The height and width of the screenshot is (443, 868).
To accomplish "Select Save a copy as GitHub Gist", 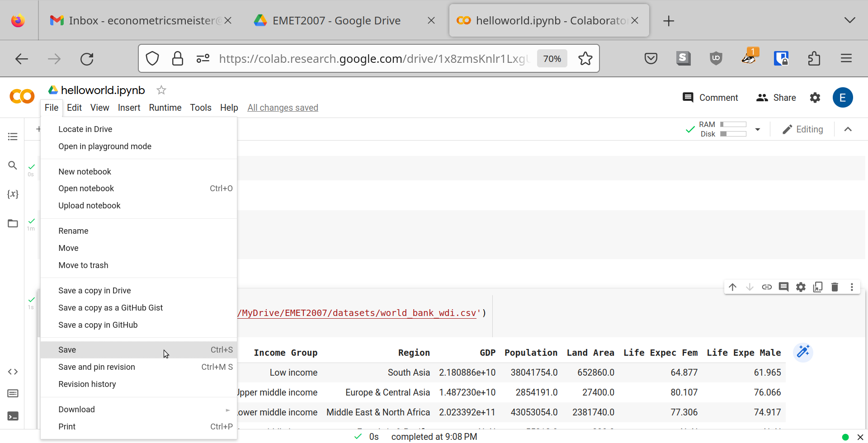I will pyautogui.click(x=139, y=308).
